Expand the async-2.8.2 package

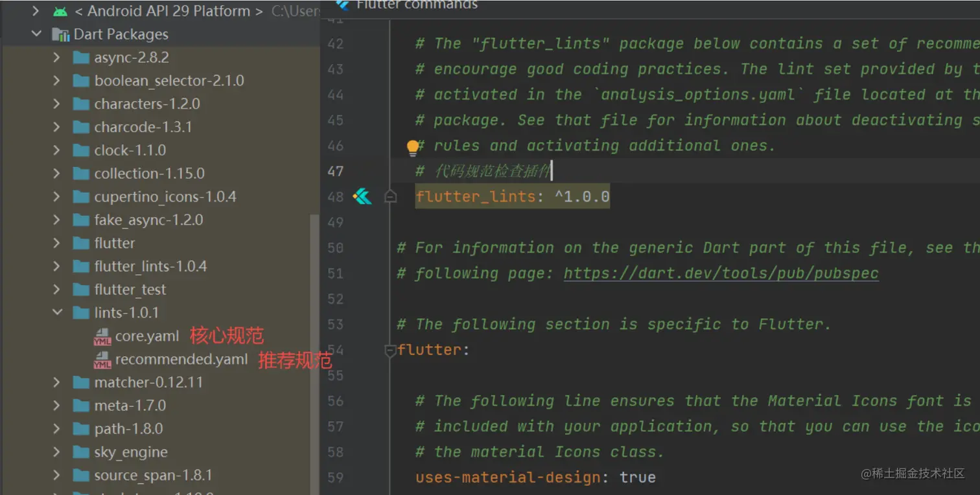click(x=57, y=58)
